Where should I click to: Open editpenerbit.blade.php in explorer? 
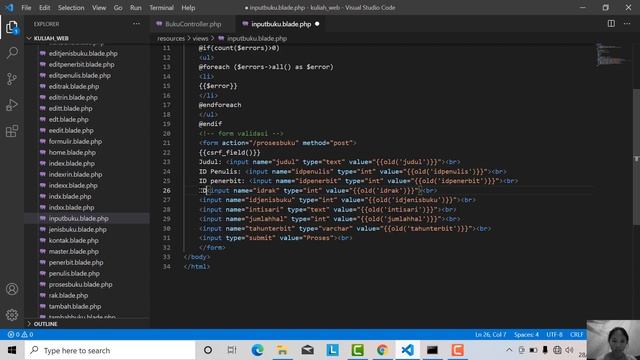point(82,64)
